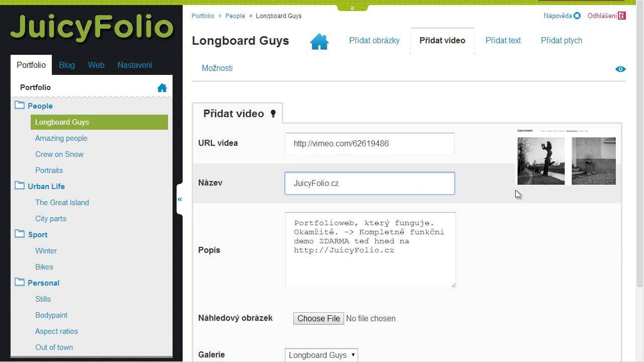Click the Personal folder icon

[x=20, y=282]
